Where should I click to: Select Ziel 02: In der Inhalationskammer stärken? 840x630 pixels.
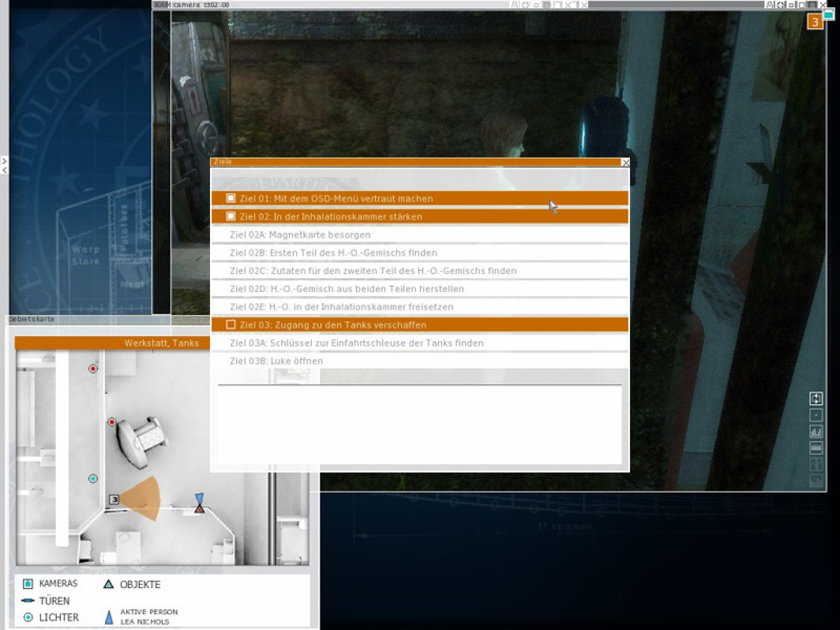tap(420, 216)
